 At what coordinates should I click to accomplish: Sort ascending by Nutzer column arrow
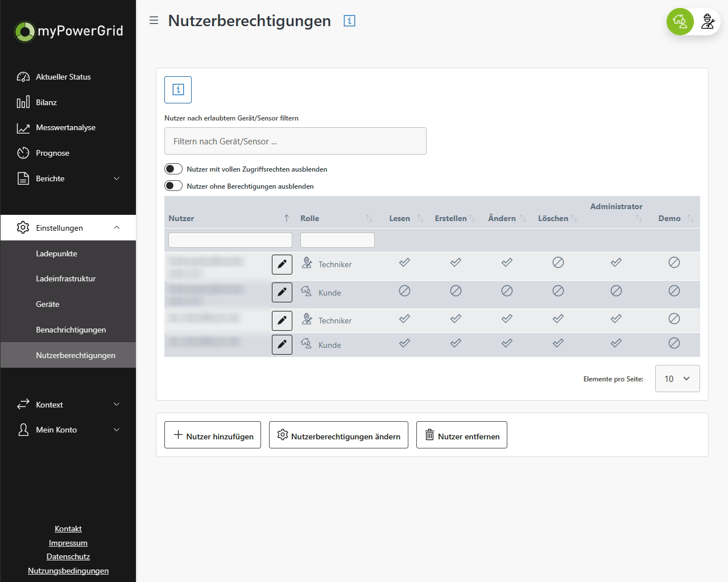(x=287, y=218)
